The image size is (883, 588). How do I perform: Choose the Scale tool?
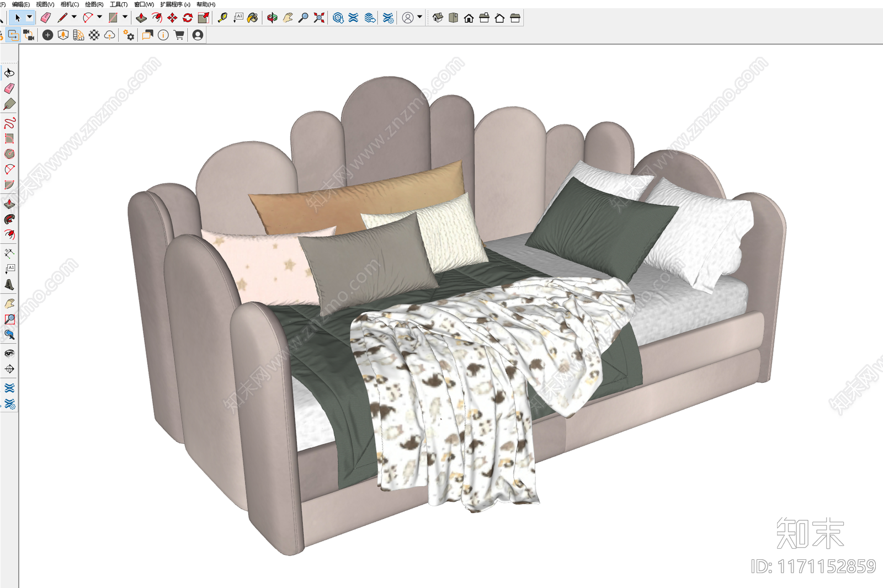click(203, 18)
